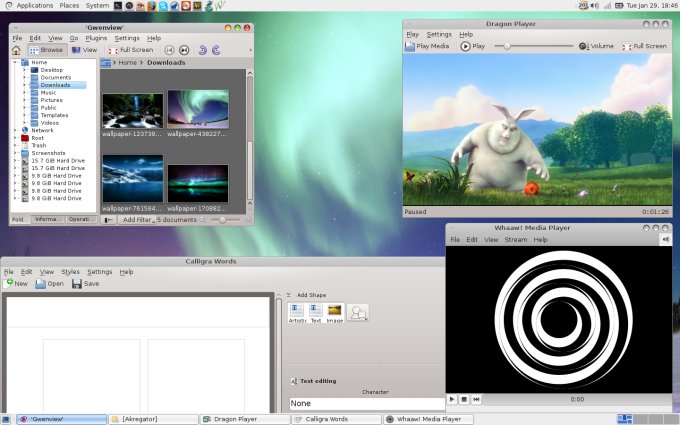Click Save in Calligra Words toolbar
This screenshot has width=680, height=425.
(x=85, y=284)
